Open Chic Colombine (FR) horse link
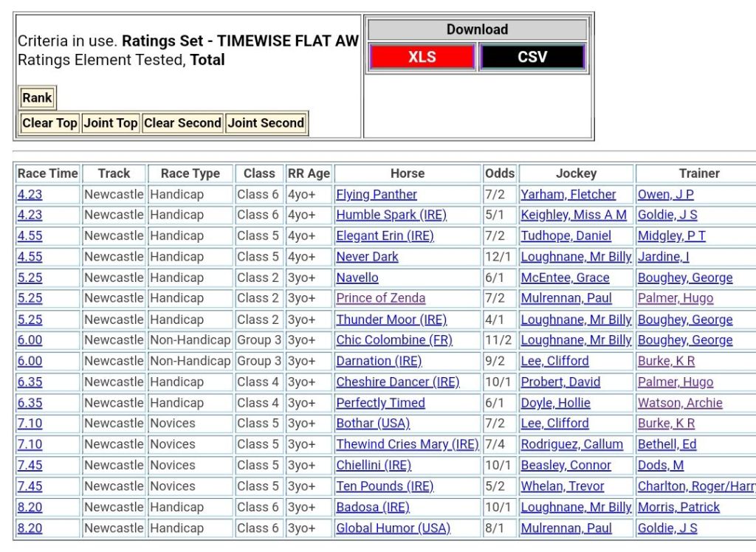756x552 pixels. [x=394, y=340]
